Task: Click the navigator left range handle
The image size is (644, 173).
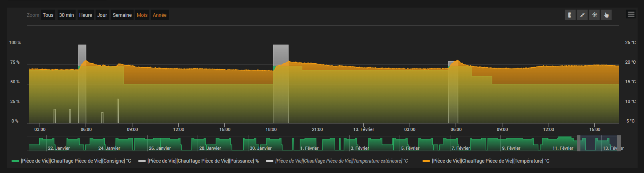Action: coord(578,143)
